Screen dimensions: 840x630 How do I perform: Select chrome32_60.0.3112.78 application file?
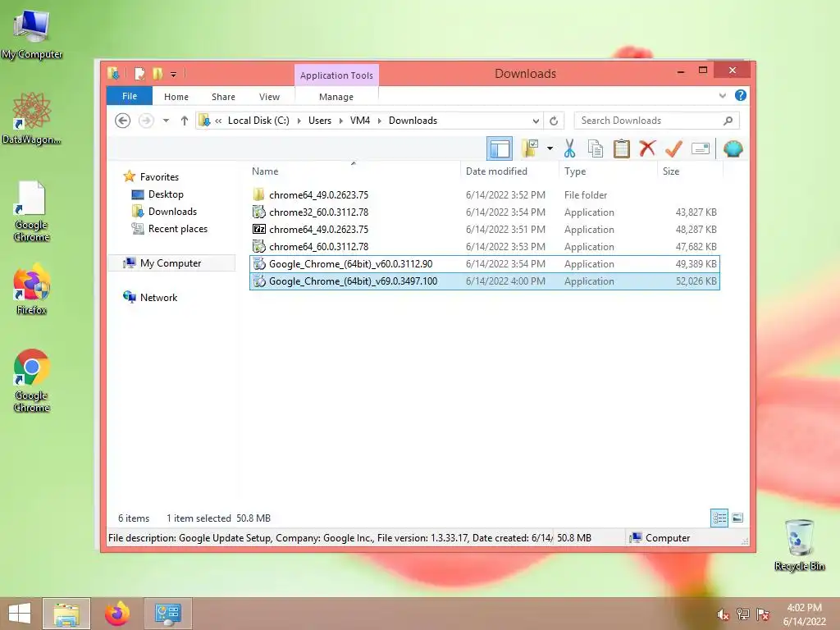pyautogui.click(x=485, y=212)
